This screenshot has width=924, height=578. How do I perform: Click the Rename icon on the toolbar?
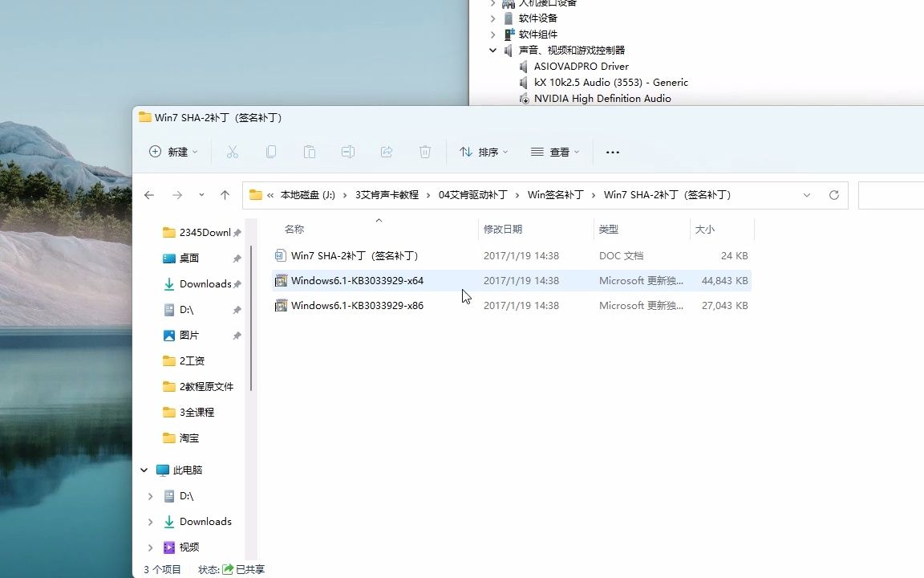[x=347, y=152]
